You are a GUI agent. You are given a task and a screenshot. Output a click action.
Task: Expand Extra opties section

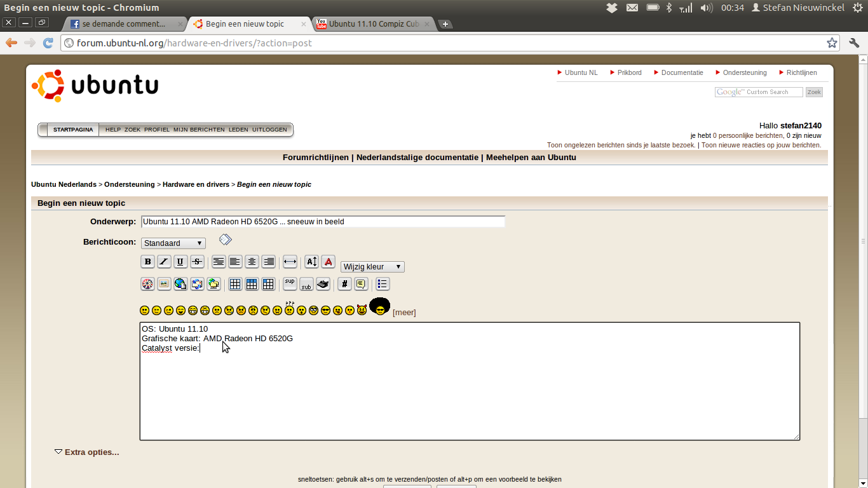click(86, 452)
